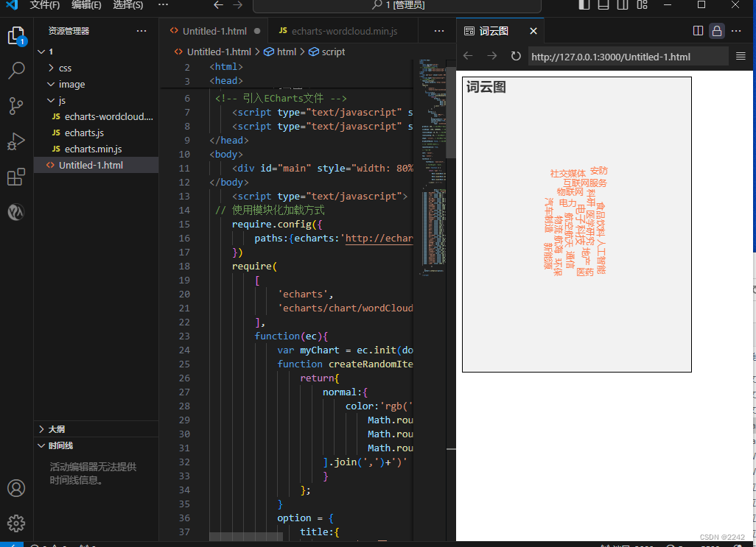The height and width of the screenshot is (547, 756).
Task: Close the 词云图 preview tab
Action: [533, 31]
